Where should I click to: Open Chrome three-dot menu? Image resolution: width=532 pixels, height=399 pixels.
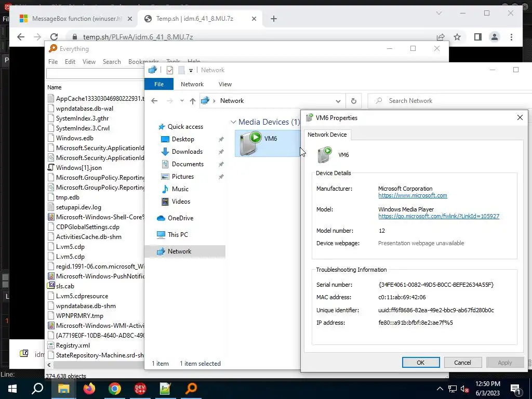(511, 37)
